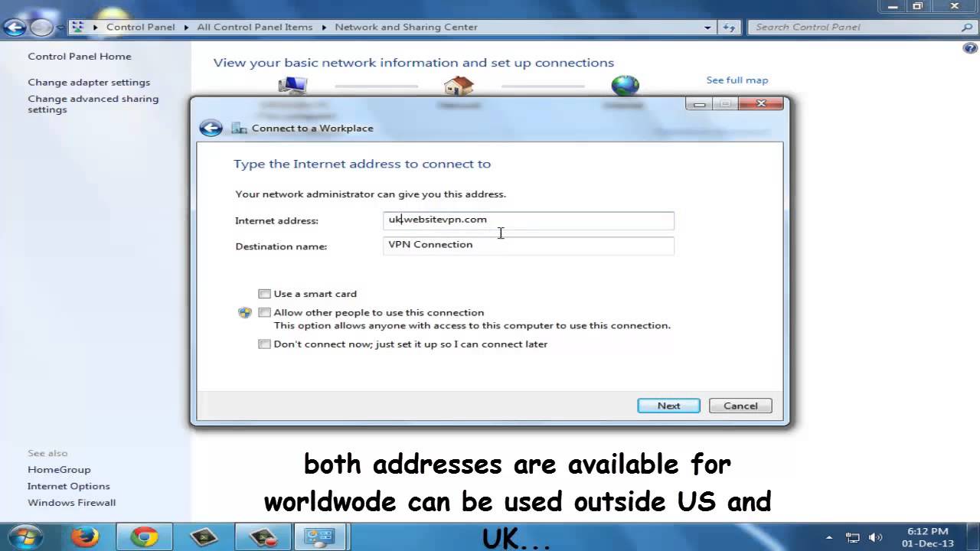
Task: Open Google Chrome from the taskbar
Action: 144,537
